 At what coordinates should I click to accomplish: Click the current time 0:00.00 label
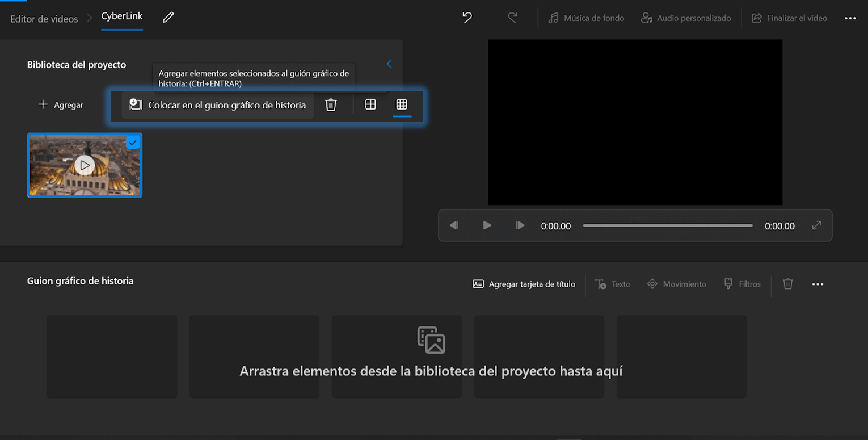point(556,226)
